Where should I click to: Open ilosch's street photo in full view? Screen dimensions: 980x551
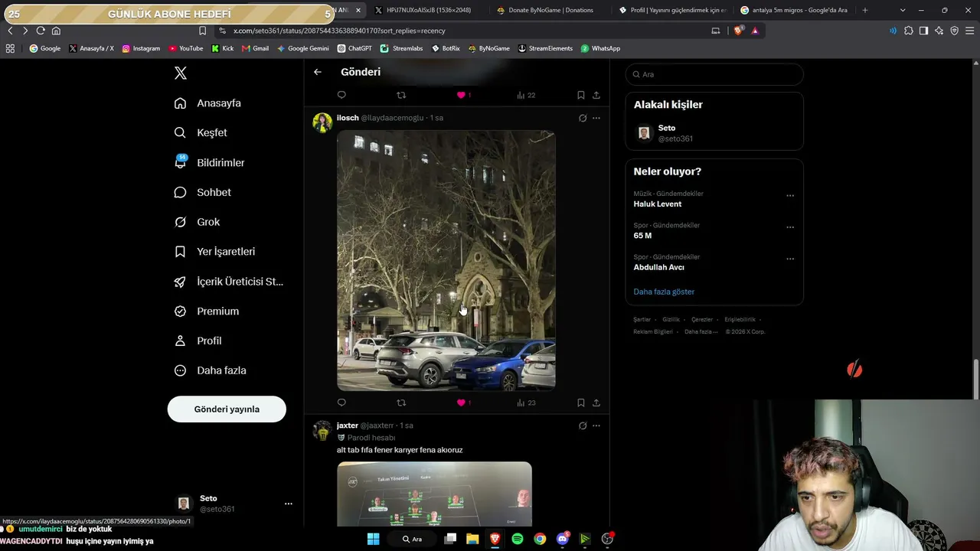tap(446, 260)
